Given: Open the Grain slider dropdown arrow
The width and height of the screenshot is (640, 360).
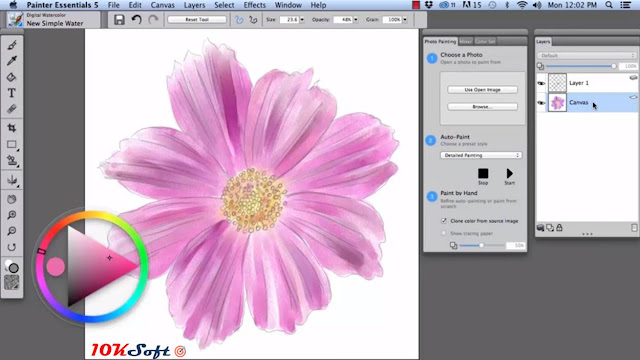Looking at the screenshot, I should pyautogui.click(x=405, y=20).
